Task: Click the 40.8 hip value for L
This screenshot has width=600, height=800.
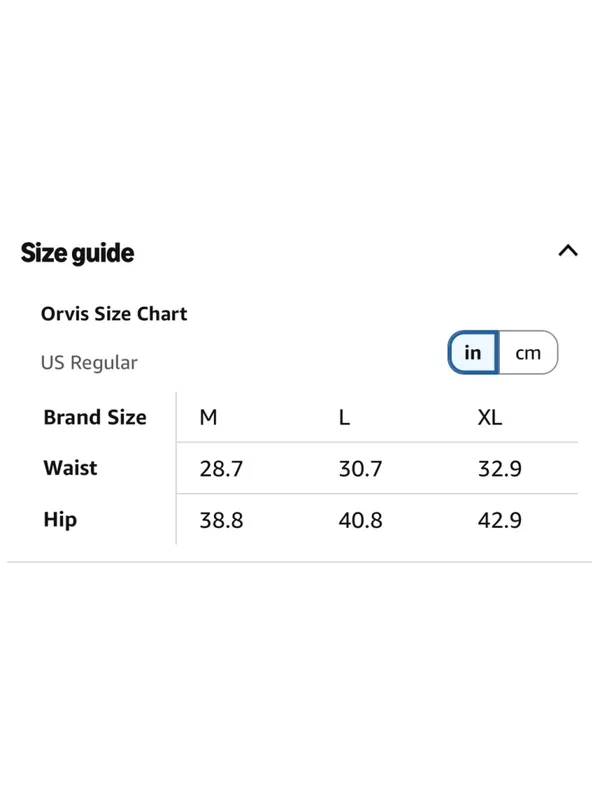Action: click(x=361, y=520)
